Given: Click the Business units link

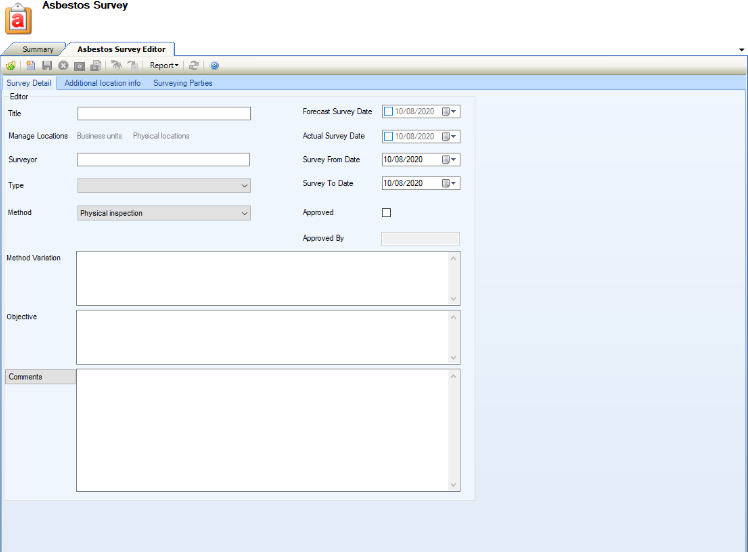Looking at the screenshot, I should pyautogui.click(x=100, y=136).
